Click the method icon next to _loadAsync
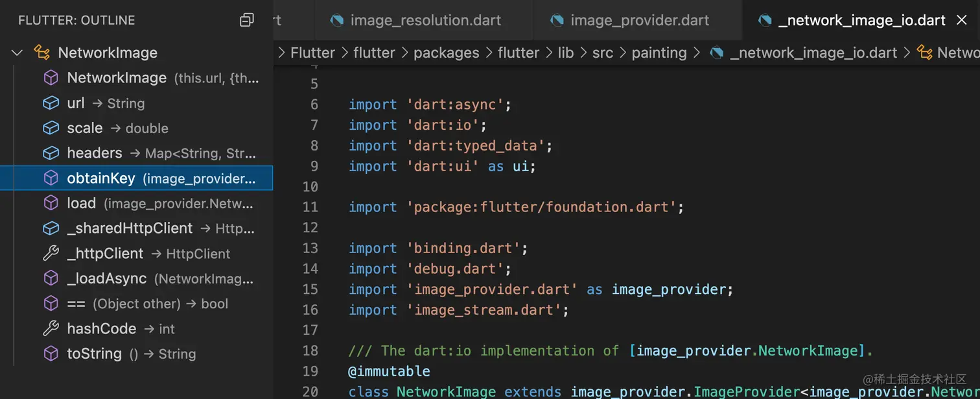Viewport: 980px width, 399px height. (51, 278)
